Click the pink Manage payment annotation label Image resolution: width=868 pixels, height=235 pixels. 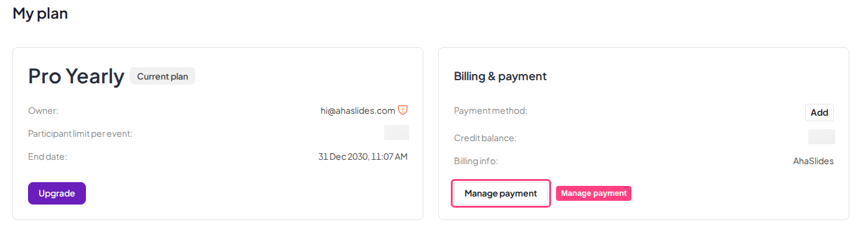click(593, 193)
